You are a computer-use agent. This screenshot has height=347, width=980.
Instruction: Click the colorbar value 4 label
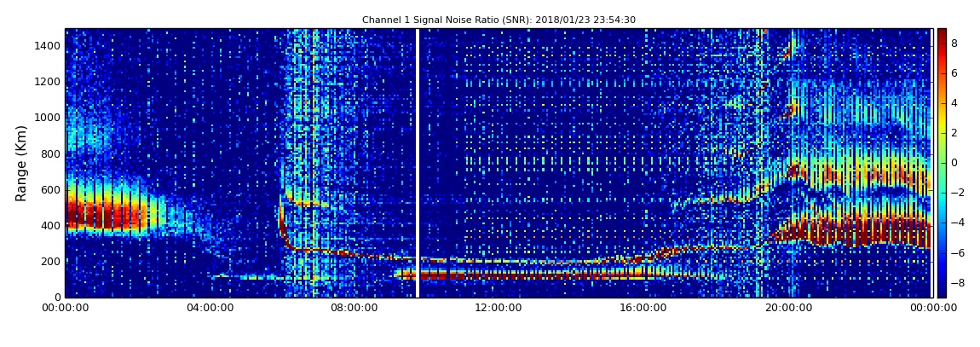954,103
